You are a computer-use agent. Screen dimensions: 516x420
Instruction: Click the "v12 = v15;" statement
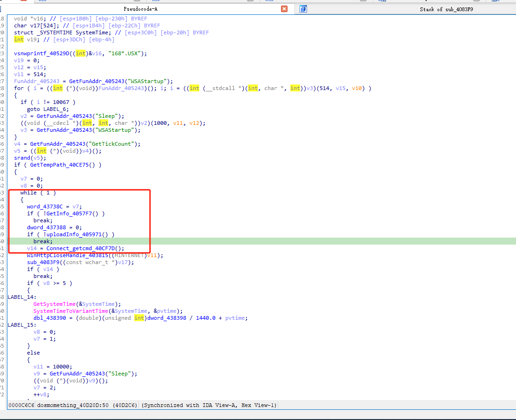click(x=30, y=67)
